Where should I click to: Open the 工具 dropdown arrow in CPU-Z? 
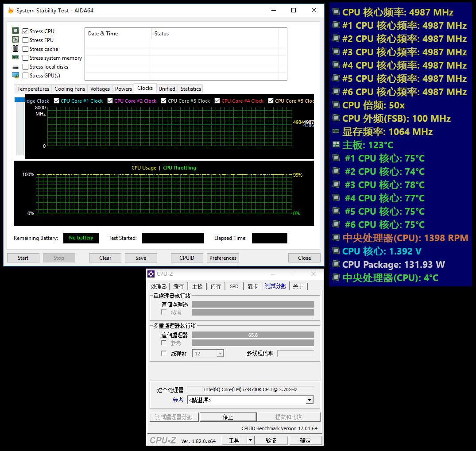click(x=251, y=440)
